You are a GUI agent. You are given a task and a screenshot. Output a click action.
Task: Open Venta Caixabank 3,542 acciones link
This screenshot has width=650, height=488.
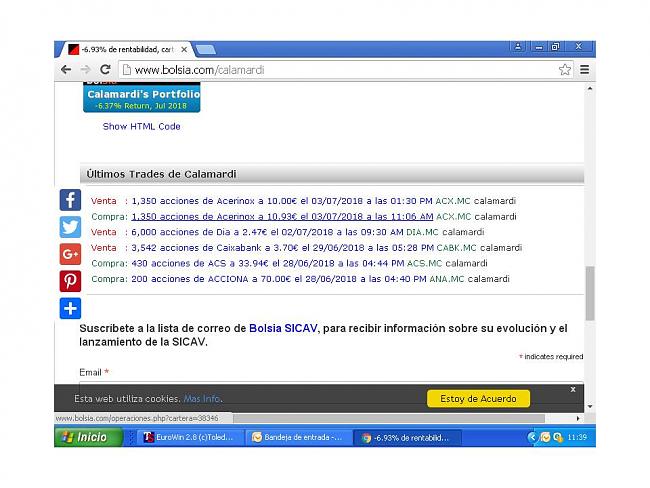(x=283, y=248)
